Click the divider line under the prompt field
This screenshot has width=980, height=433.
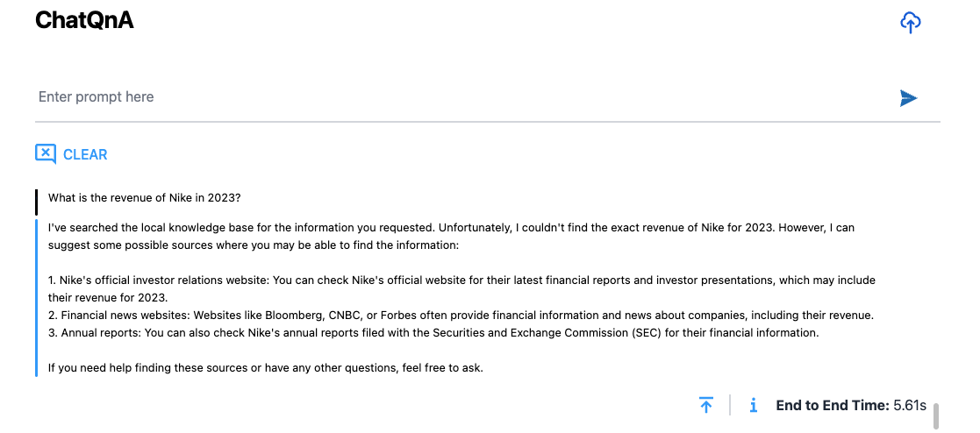click(x=487, y=122)
